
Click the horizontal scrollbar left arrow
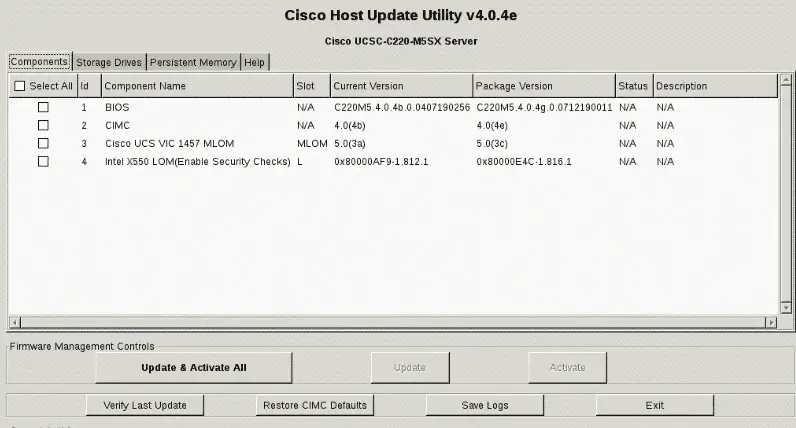pyautogui.click(x=15, y=322)
